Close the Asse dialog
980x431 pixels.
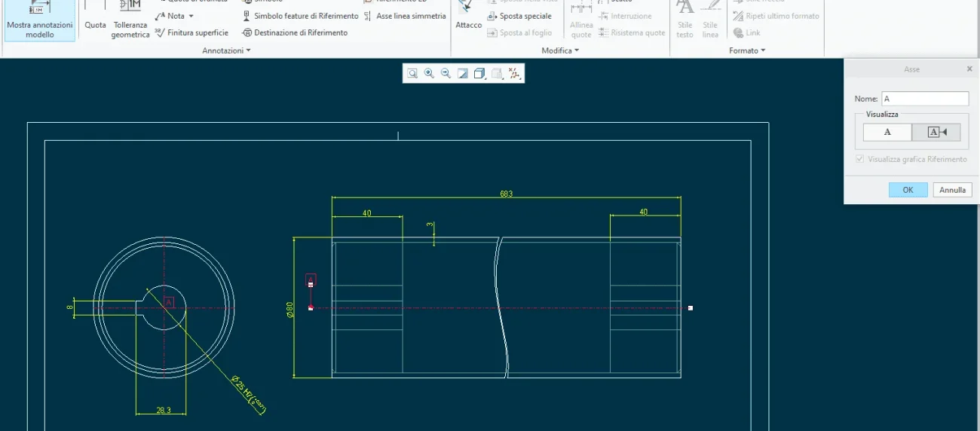[x=969, y=69]
